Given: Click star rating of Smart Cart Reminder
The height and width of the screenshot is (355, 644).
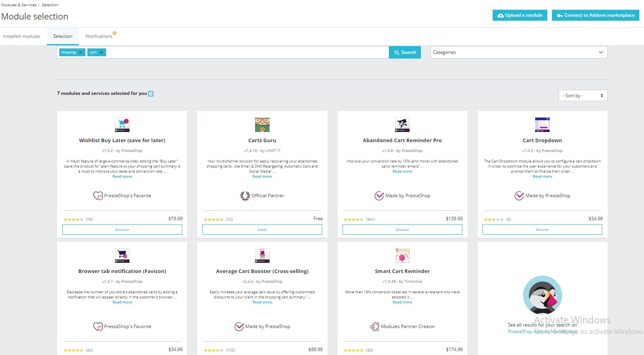Looking at the screenshot, I should (353, 350).
